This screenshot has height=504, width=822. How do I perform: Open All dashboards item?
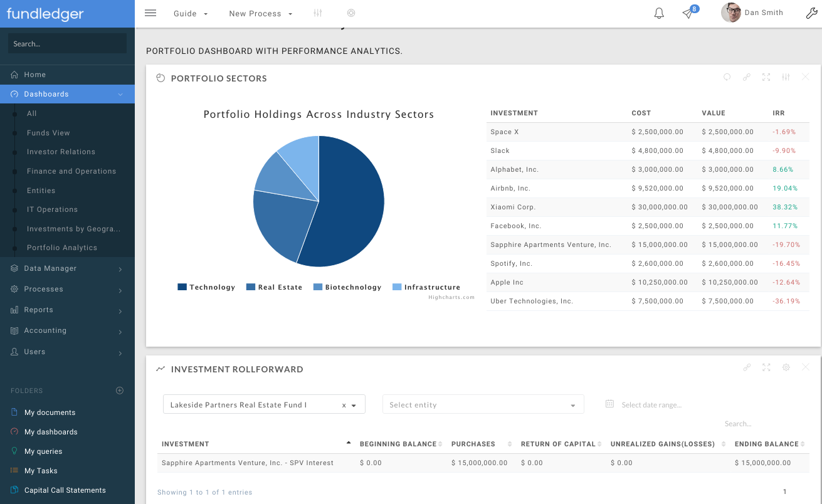(32, 113)
